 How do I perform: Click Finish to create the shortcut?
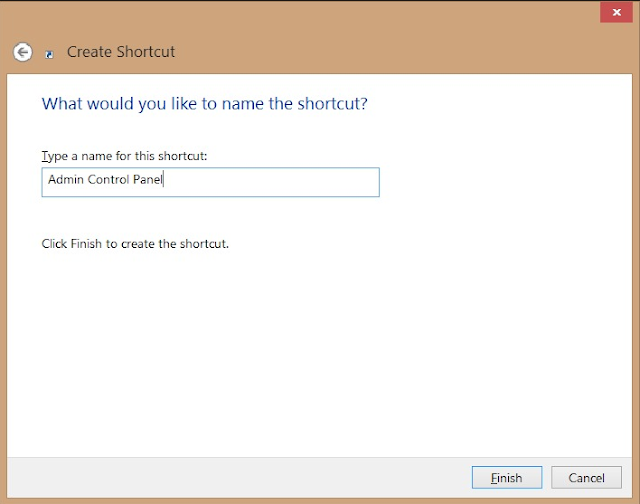coord(507,477)
